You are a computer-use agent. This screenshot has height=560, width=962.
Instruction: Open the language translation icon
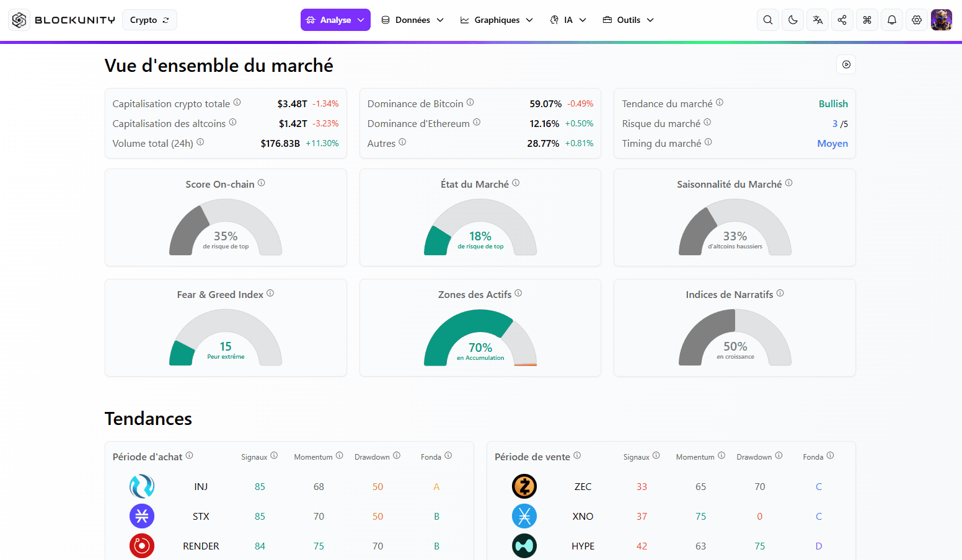click(x=818, y=20)
